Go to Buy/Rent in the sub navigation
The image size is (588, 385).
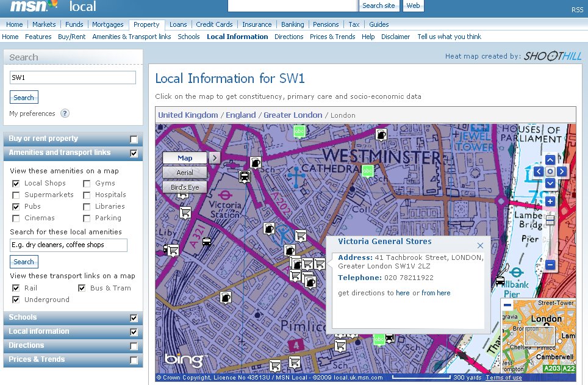(x=71, y=37)
